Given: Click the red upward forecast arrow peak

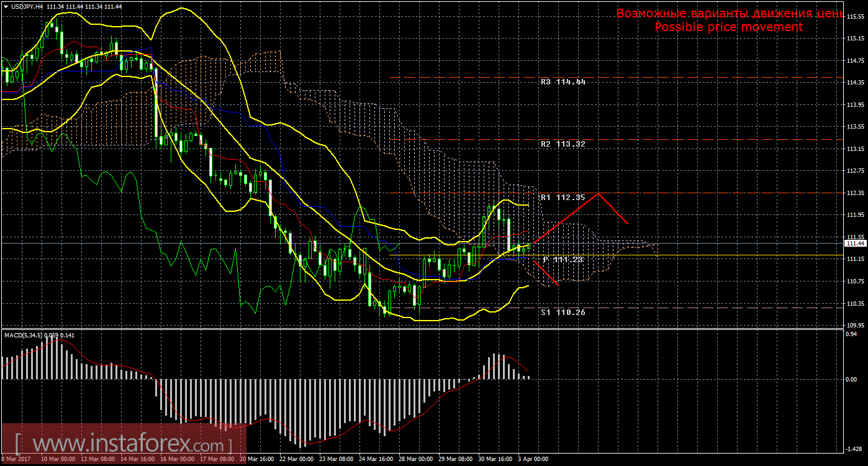Looking at the screenshot, I should [x=598, y=194].
